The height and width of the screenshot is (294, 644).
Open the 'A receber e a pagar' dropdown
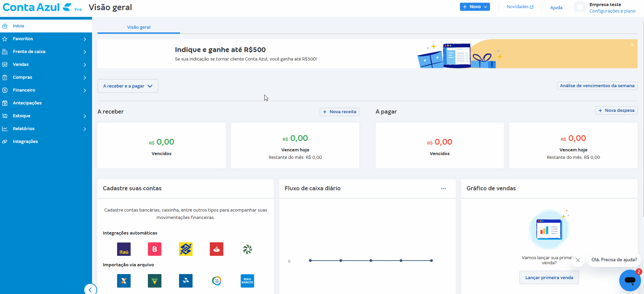coord(128,86)
